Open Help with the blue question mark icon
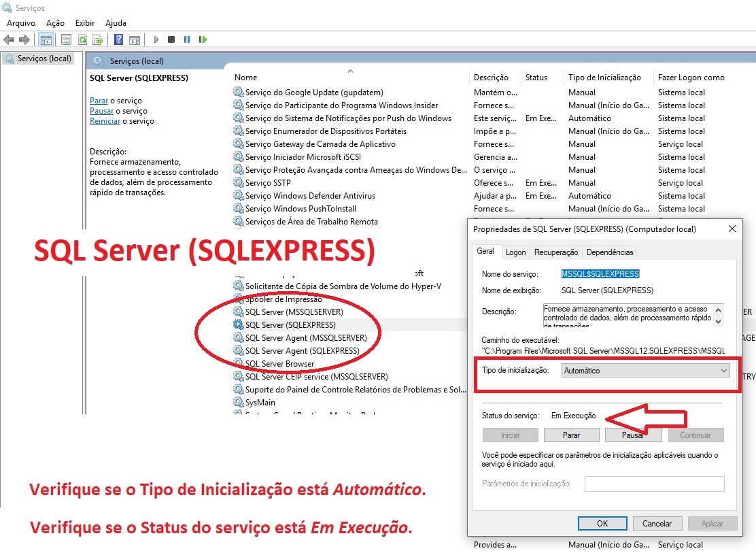The height and width of the screenshot is (553, 756). click(x=118, y=39)
